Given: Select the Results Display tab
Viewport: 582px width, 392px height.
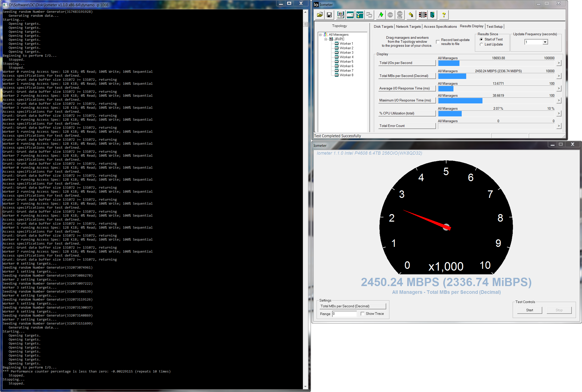Looking at the screenshot, I should tap(471, 26).
